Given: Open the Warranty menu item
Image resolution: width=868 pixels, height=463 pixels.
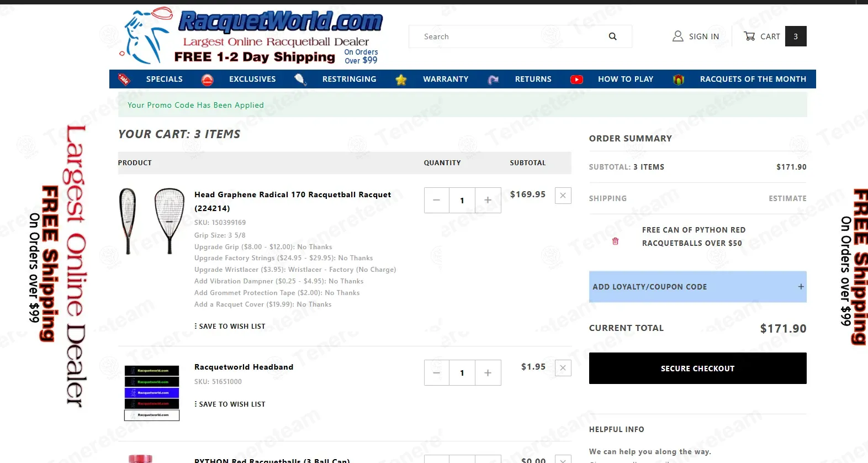Looking at the screenshot, I should 446,79.
